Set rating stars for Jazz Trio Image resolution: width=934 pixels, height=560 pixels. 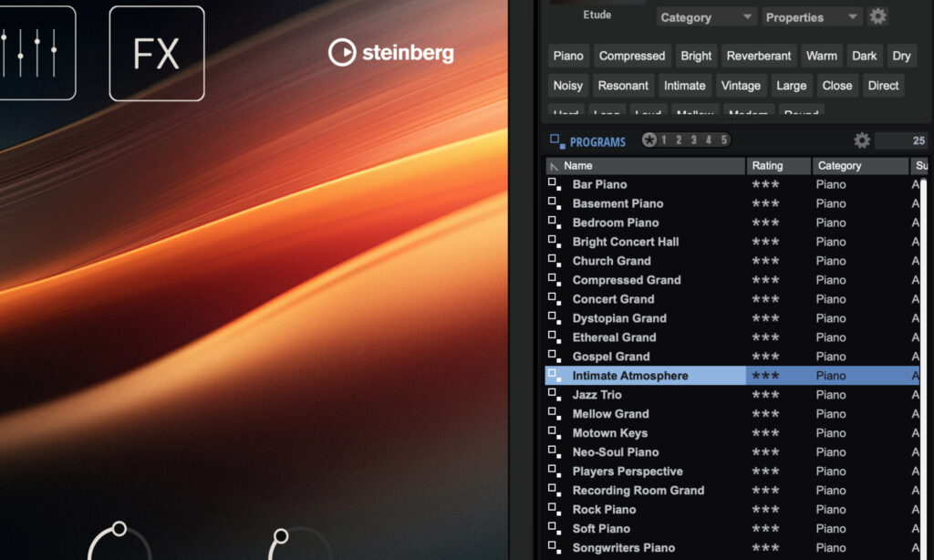tap(765, 394)
